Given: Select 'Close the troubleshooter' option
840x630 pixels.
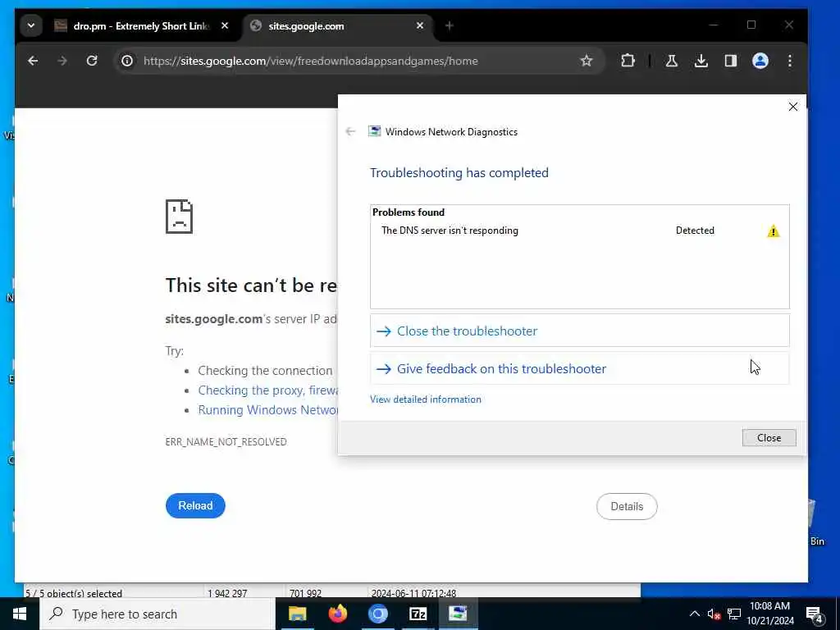Looking at the screenshot, I should 580,331.
